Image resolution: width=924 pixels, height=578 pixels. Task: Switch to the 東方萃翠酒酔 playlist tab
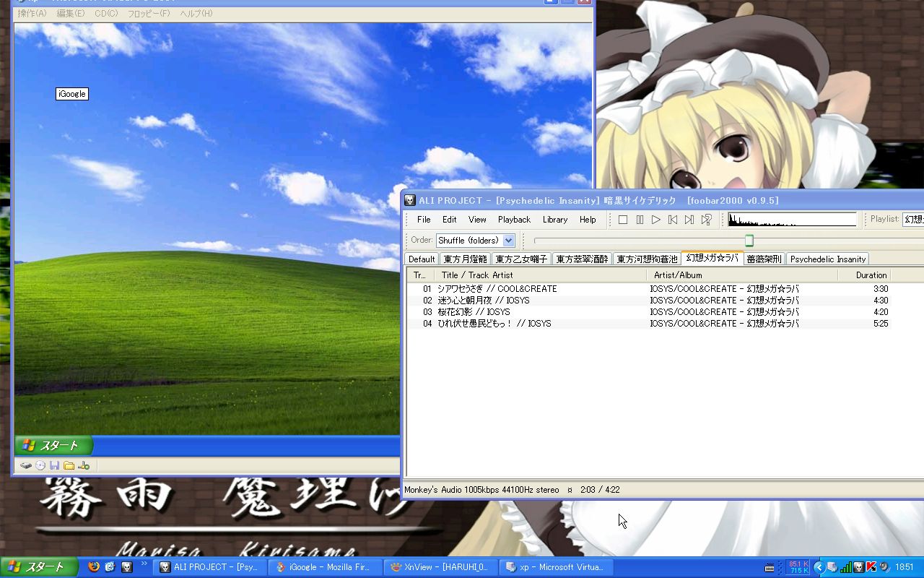(x=582, y=259)
